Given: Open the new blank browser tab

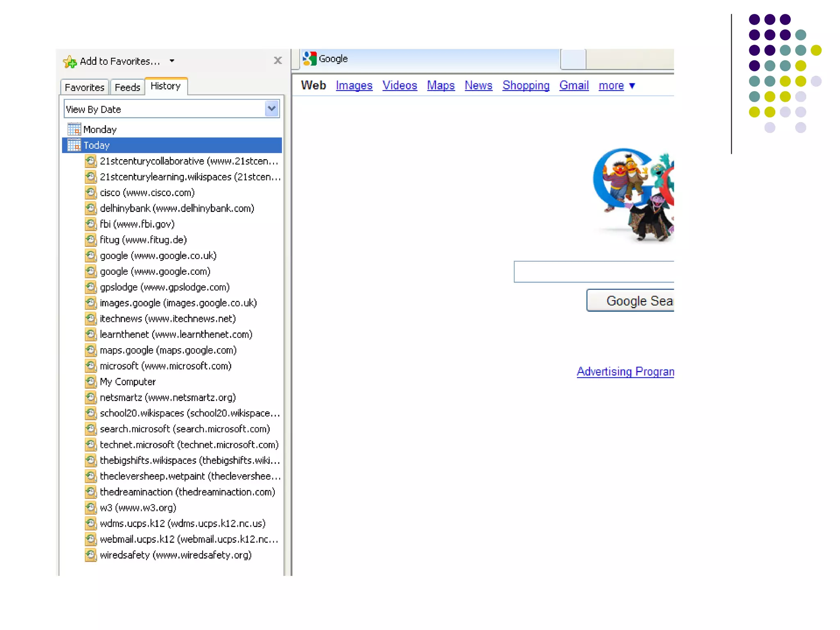Looking at the screenshot, I should click(573, 59).
